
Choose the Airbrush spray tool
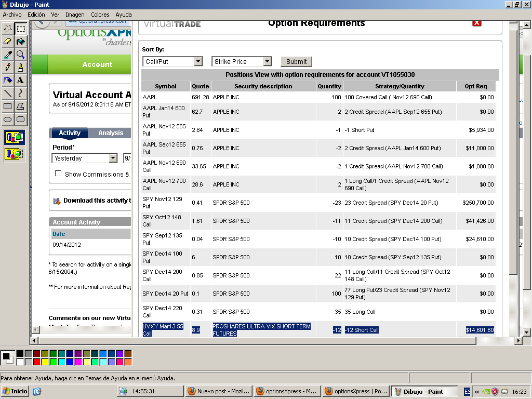pyautogui.click(x=8, y=80)
